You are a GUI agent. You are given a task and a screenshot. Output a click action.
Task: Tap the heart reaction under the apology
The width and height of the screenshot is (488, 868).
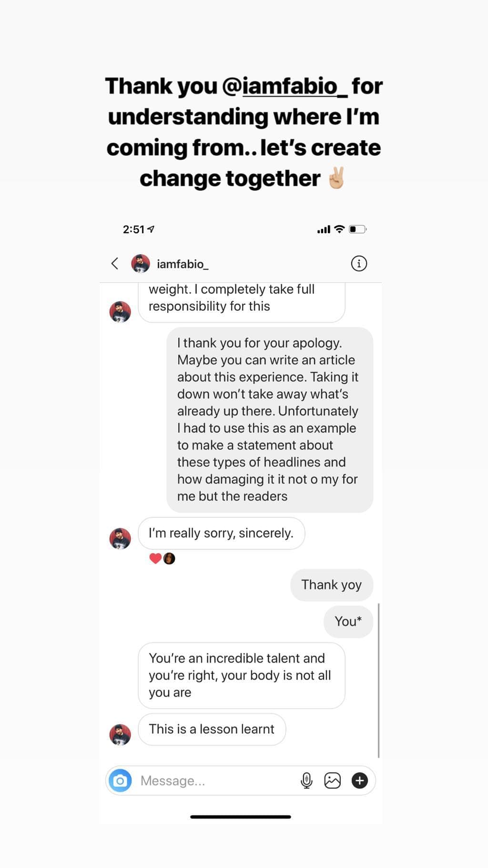point(155,558)
